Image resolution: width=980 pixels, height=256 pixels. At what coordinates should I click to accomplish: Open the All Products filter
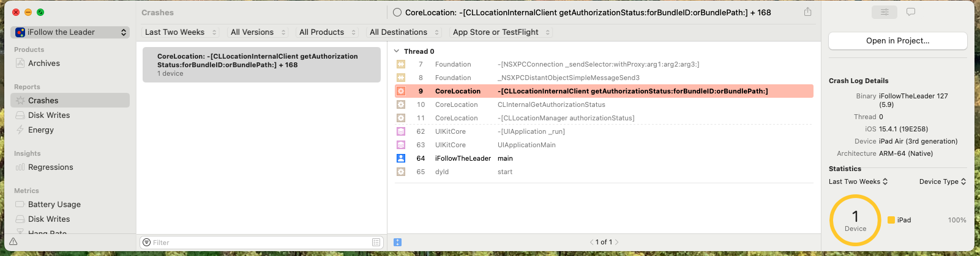tap(327, 32)
